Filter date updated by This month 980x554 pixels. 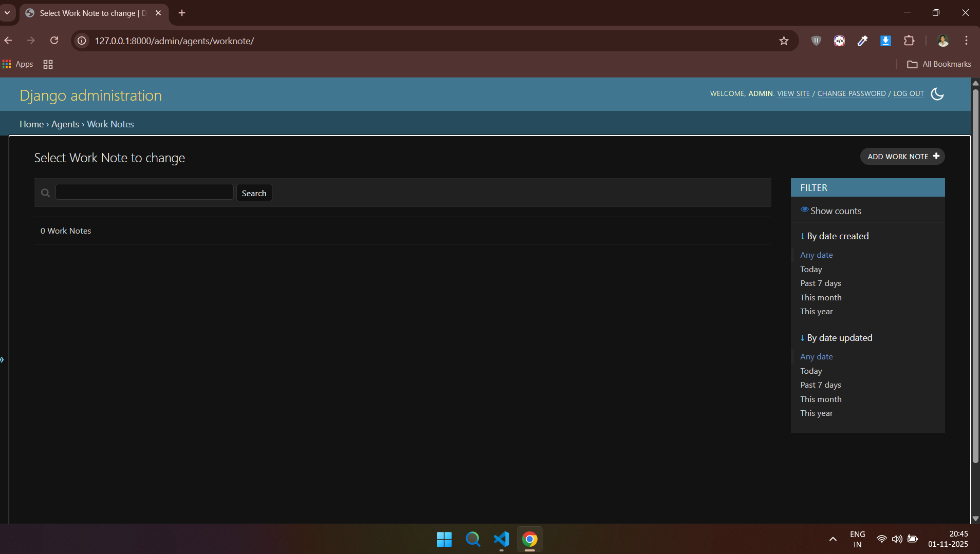tap(821, 399)
